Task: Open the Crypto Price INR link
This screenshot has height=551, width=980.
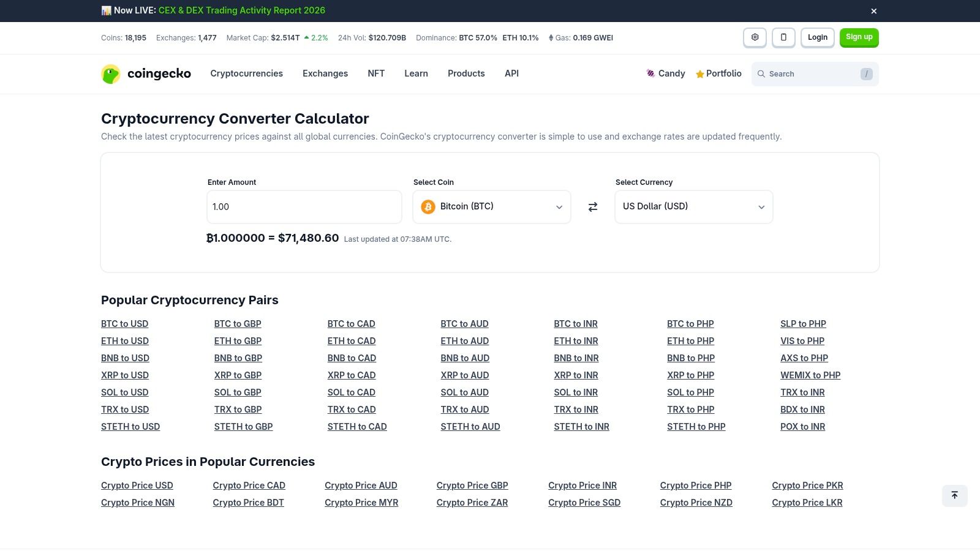Action: pyautogui.click(x=582, y=485)
